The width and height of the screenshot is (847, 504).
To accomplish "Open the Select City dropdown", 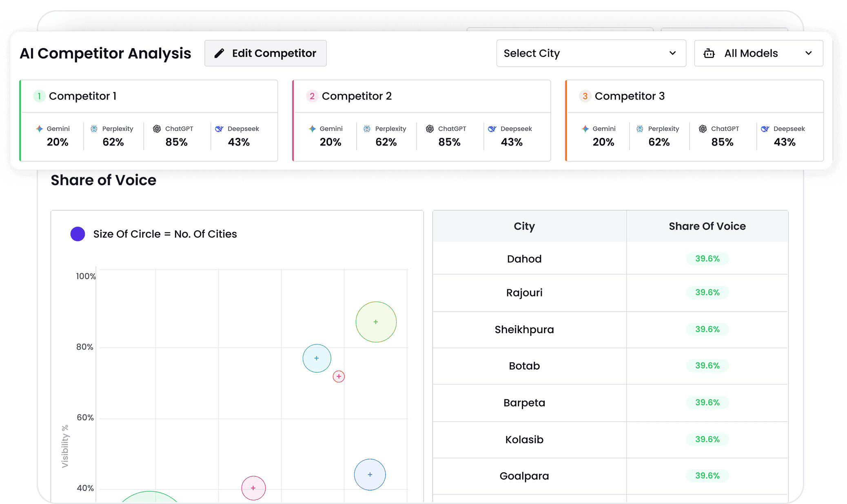I will tap(590, 53).
